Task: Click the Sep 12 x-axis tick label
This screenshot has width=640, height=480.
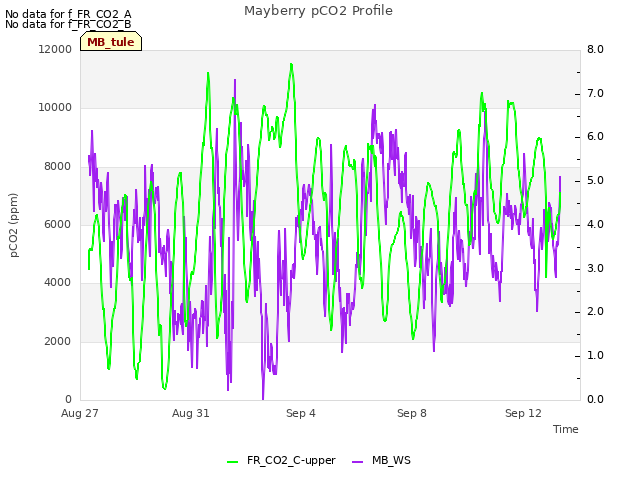Action: tap(523, 413)
